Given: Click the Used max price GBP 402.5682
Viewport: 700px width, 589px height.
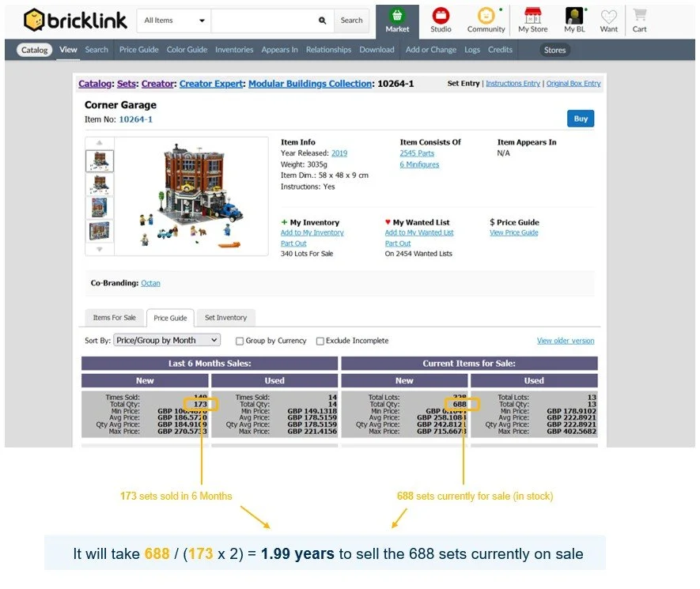Looking at the screenshot, I should point(571,432).
